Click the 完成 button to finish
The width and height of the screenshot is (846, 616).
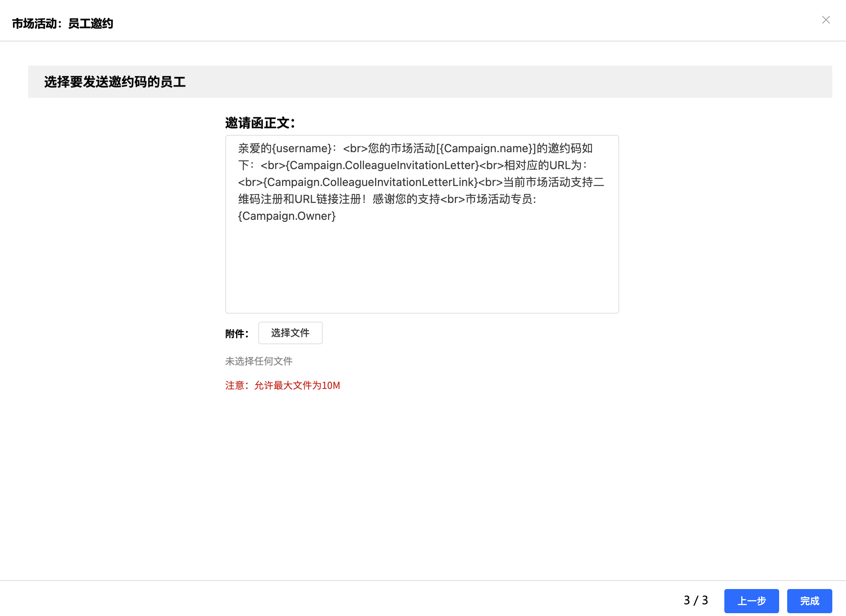809,601
